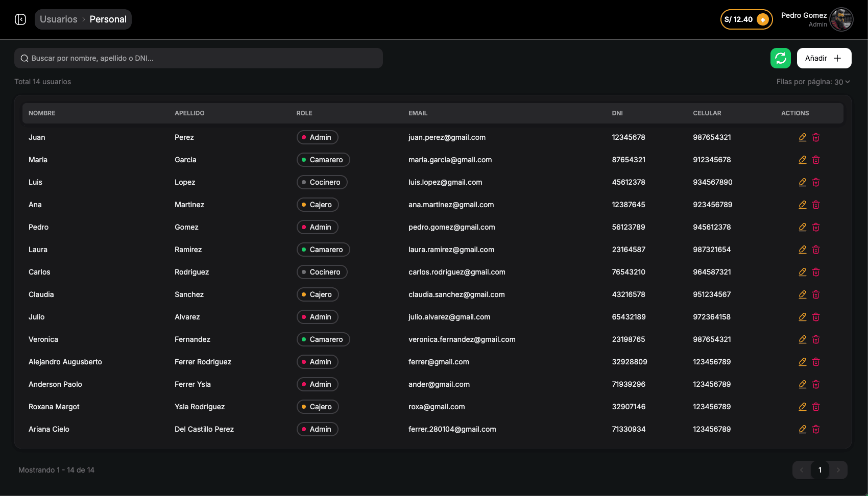Select page 1 in pagination
The image size is (868, 496).
[820, 470]
